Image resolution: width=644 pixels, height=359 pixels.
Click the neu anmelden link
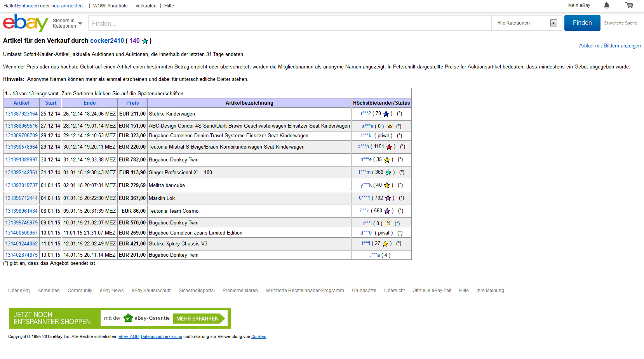67,6
